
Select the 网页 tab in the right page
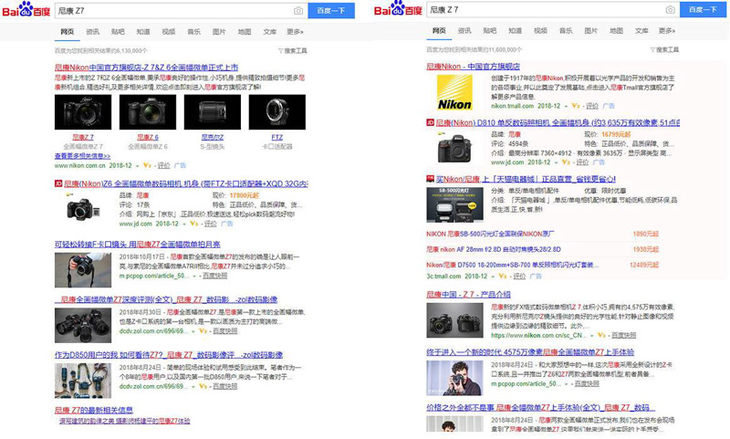coord(439,31)
